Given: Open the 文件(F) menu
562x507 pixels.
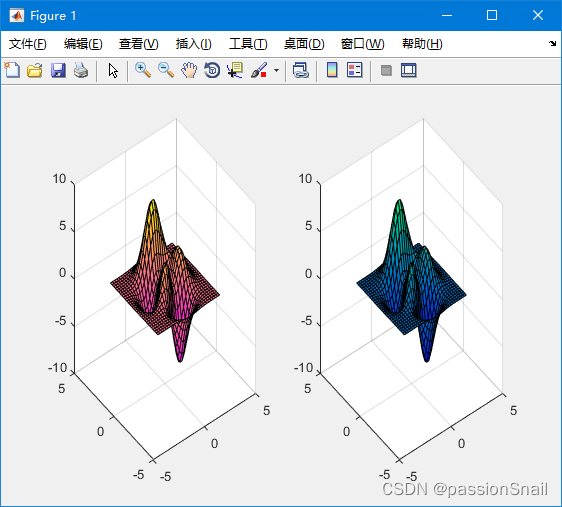Looking at the screenshot, I should pos(28,44).
